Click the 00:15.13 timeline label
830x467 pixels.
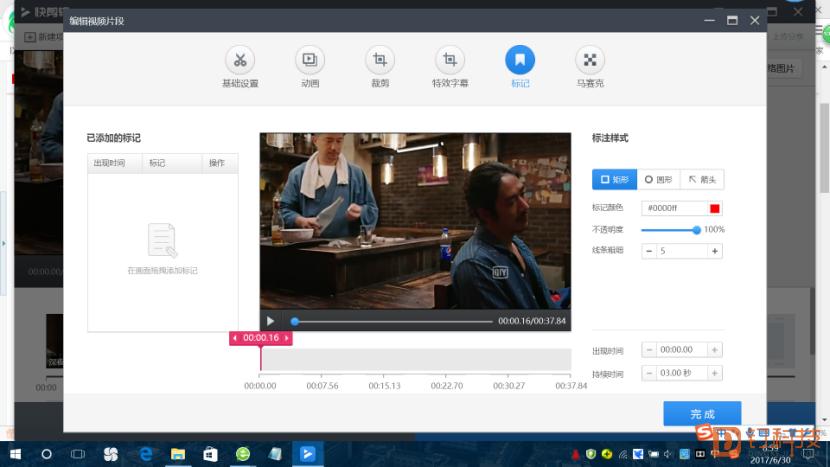(x=384, y=386)
